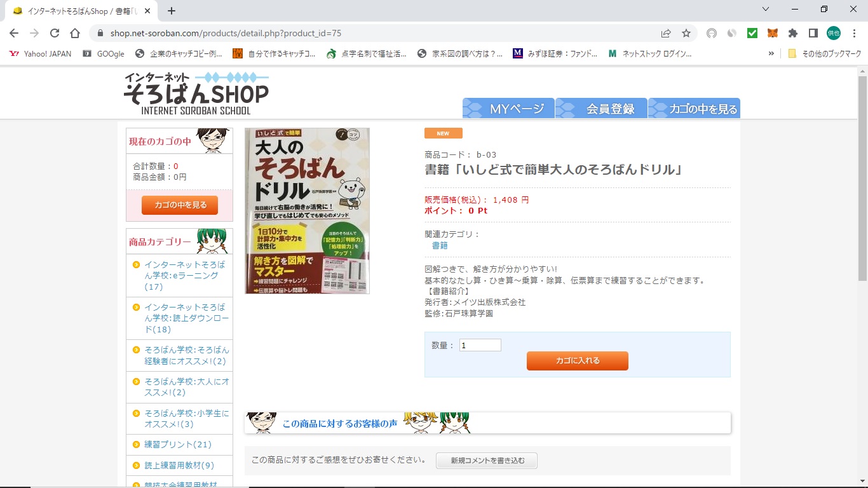Image resolution: width=868 pixels, height=488 pixels.
Task: Open 小学生にオススメ!(3) category
Action: click(x=187, y=419)
